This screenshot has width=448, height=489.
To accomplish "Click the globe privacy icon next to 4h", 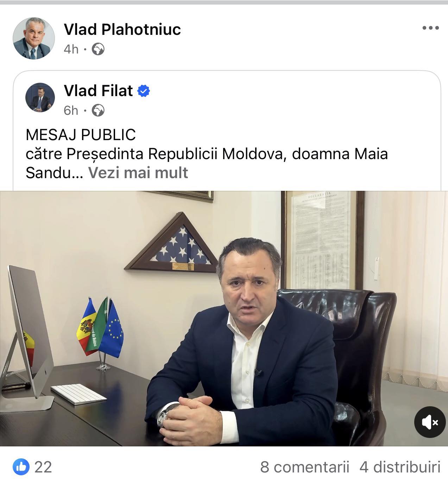I will tap(98, 49).
